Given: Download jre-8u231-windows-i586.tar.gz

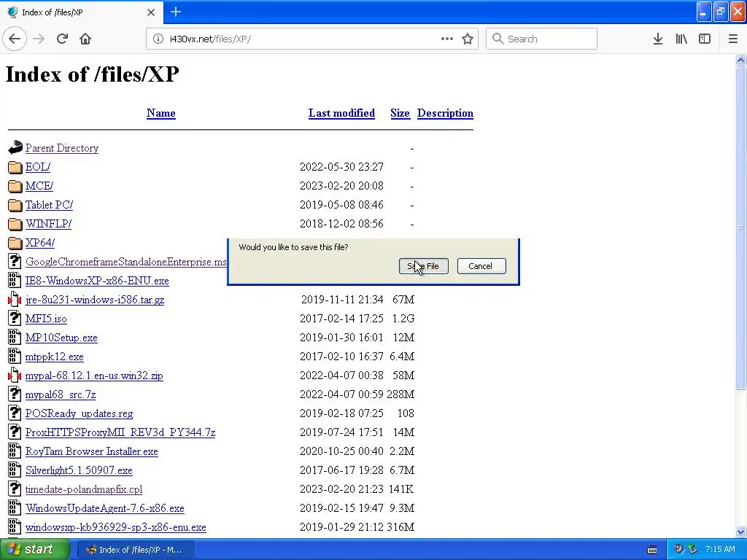Looking at the screenshot, I should (95, 300).
